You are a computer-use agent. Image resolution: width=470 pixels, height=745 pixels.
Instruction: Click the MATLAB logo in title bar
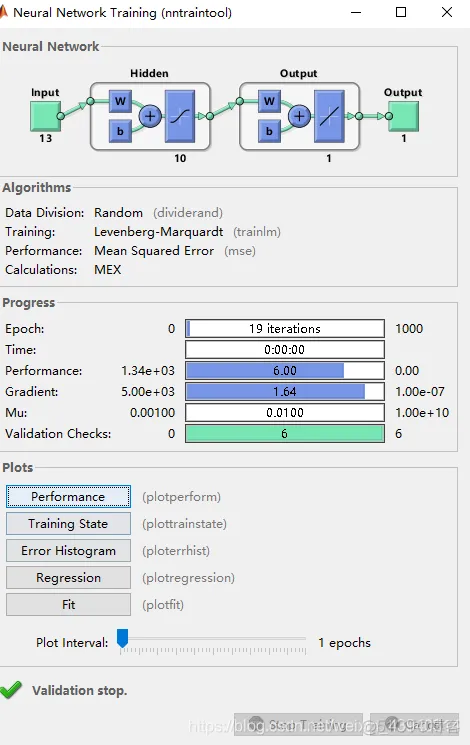[3, 12]
